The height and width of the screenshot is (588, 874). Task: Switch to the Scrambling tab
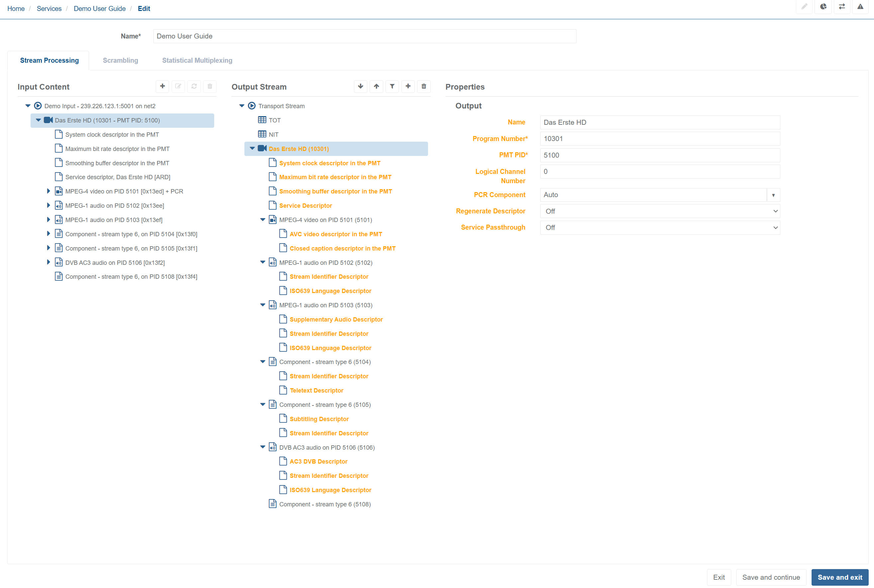coord(120,60)
